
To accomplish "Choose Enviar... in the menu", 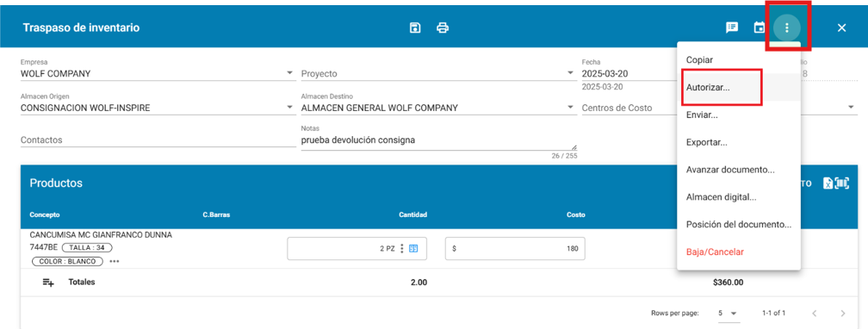I will click(x=739, y=115).
